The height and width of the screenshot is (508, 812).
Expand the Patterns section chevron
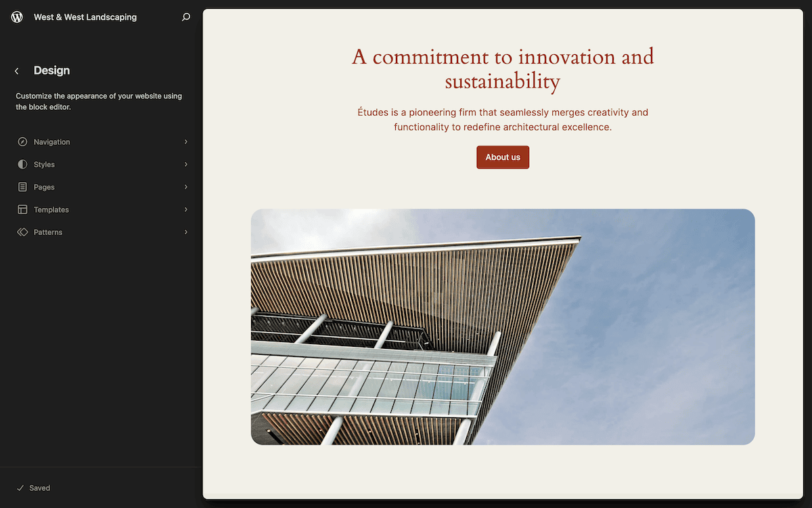185,232
